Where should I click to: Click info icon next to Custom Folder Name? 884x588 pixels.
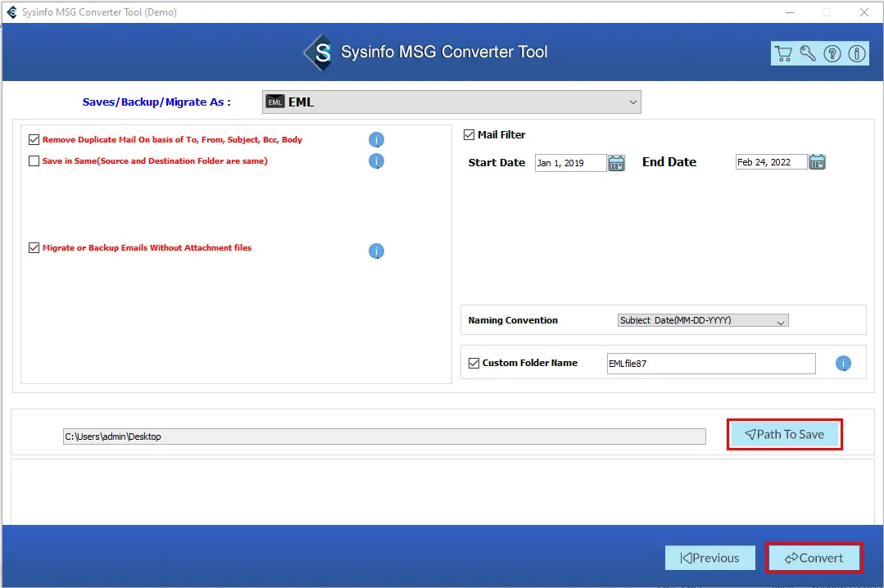point(843,364)
